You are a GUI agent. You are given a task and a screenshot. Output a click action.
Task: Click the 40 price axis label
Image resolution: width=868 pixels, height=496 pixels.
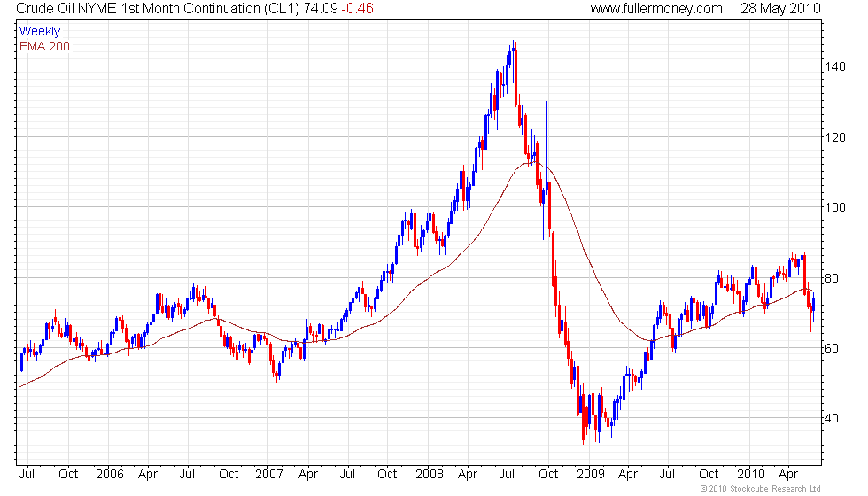click(x=832, y=418)
